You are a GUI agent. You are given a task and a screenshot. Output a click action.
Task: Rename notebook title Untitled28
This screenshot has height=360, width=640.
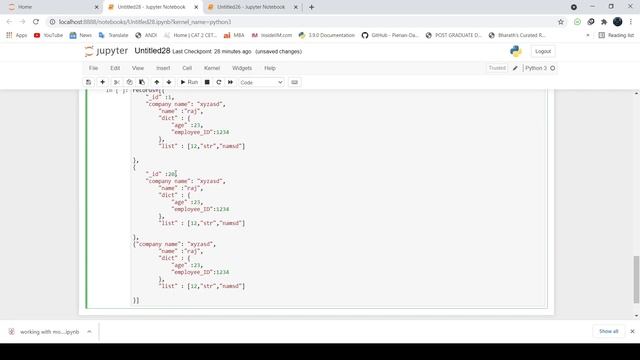(x=152, y=51)
